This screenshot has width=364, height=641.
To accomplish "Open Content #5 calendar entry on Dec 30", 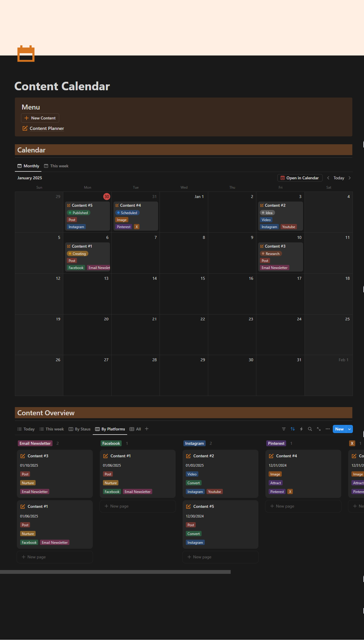I will coord(87,216).
